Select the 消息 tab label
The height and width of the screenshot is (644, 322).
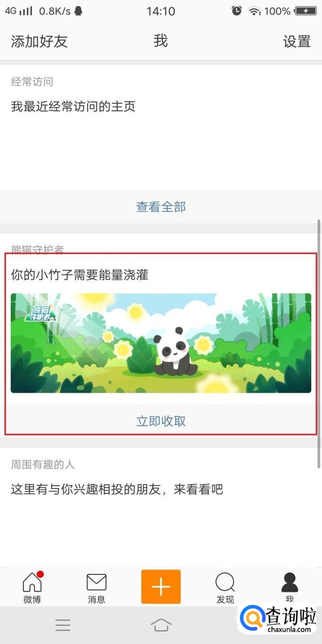pos(96,600)
